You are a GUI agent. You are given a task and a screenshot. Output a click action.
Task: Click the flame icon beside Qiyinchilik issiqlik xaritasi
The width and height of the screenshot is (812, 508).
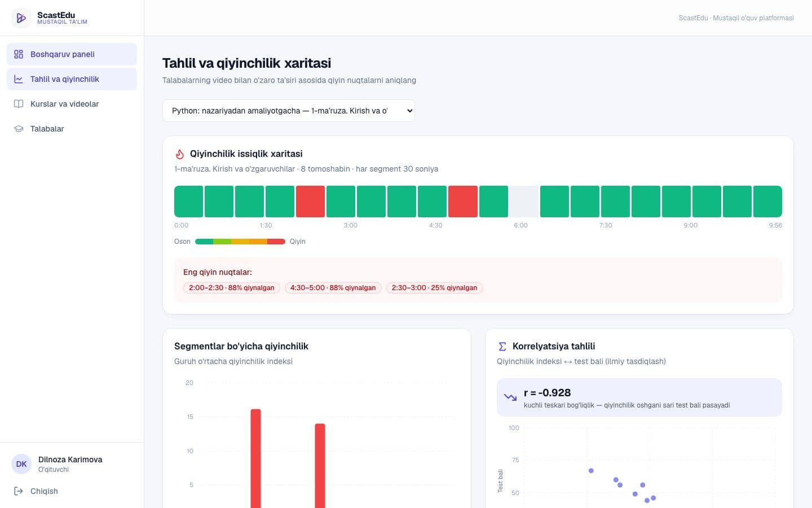[180, 154]
